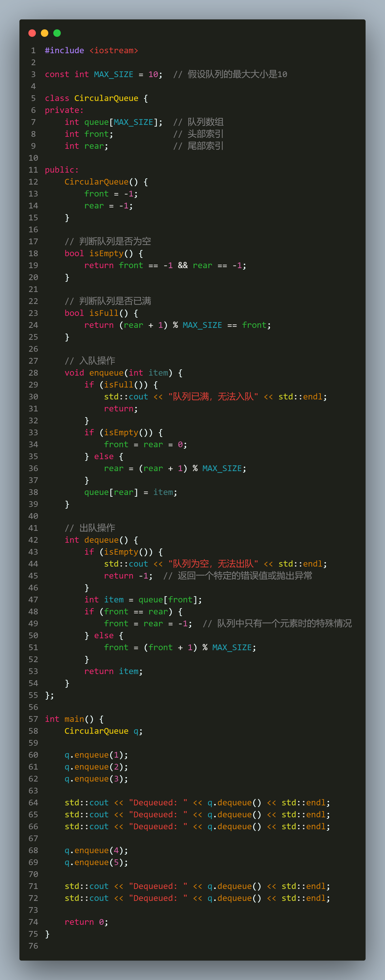This screenshot has width=385, height=980.
Task: Click comment "返回一个特定的错误值或抛出异常"
Action: coord(245,576)
